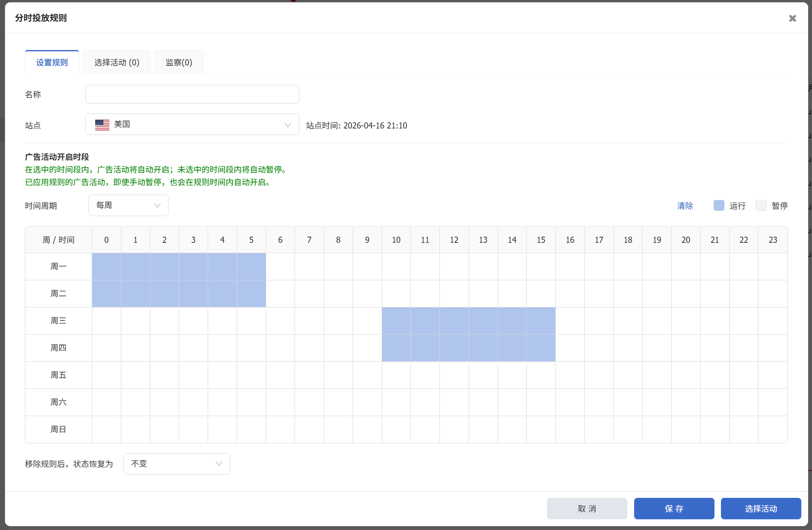Toggle off the 周三 hour 10 cell
The width and height of the screenshot is (812, 530).
click(x=396, y=321)
